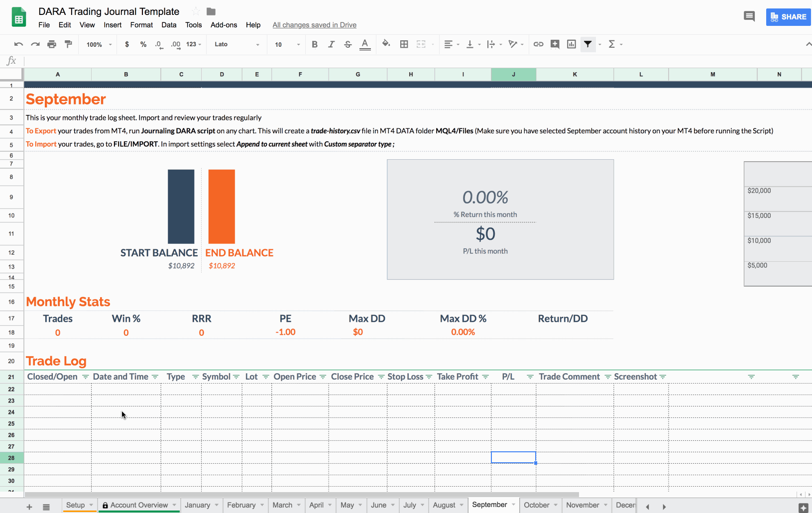Open filter dropdown on Stop Loss column
The image size is (812, 513).
point(429,377)
